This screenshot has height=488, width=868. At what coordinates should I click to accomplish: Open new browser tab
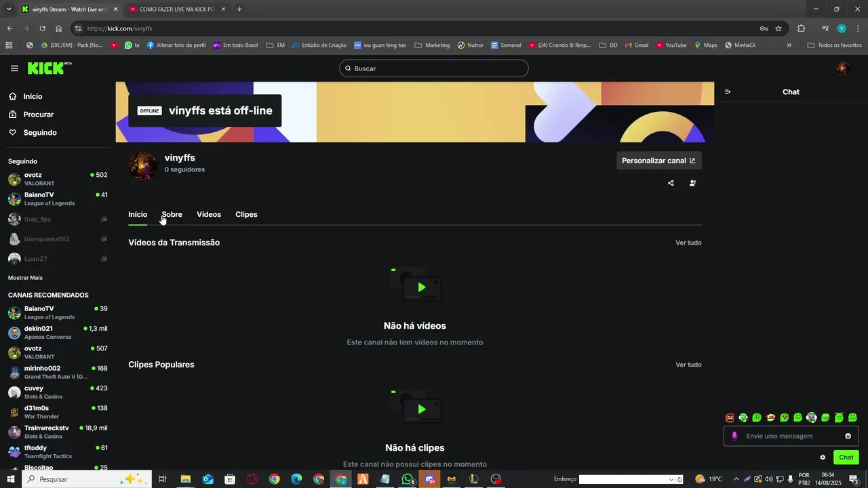point(239,9)
